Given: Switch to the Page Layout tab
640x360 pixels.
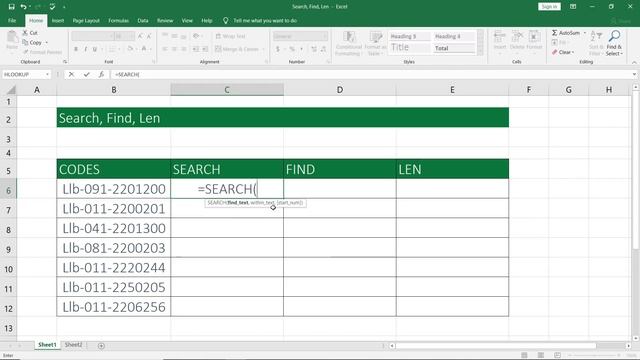Looking at the screenshot, I should (86, 20).
